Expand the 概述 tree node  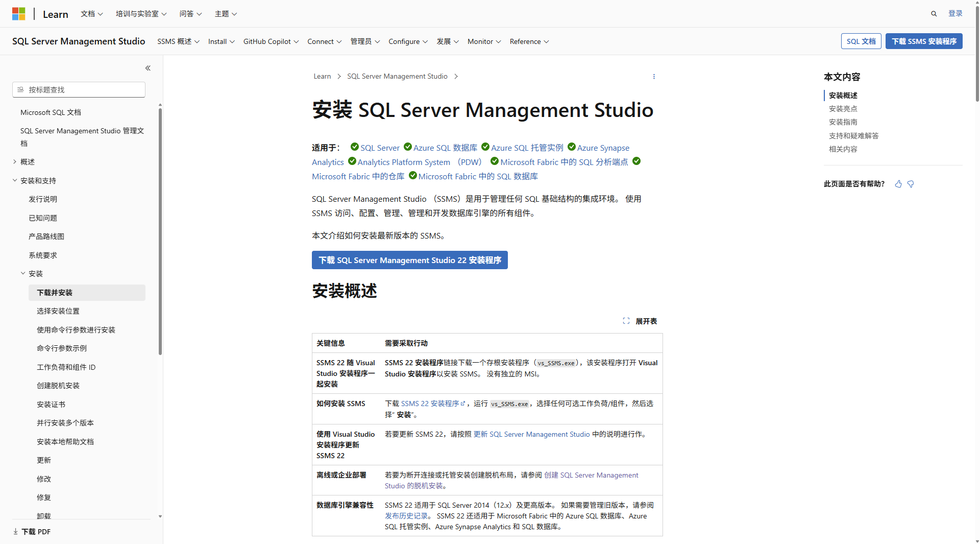pos(15,161)
